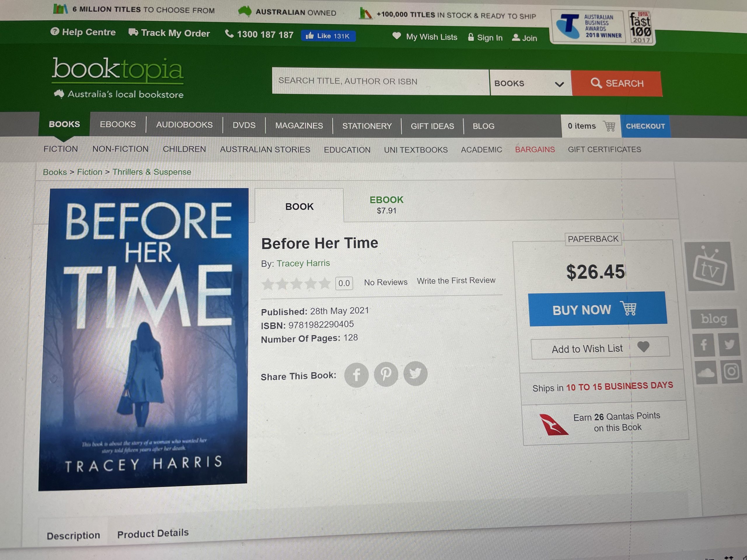747x560 pixels.
Task: Open the Product Details tab
Action: 153,534
